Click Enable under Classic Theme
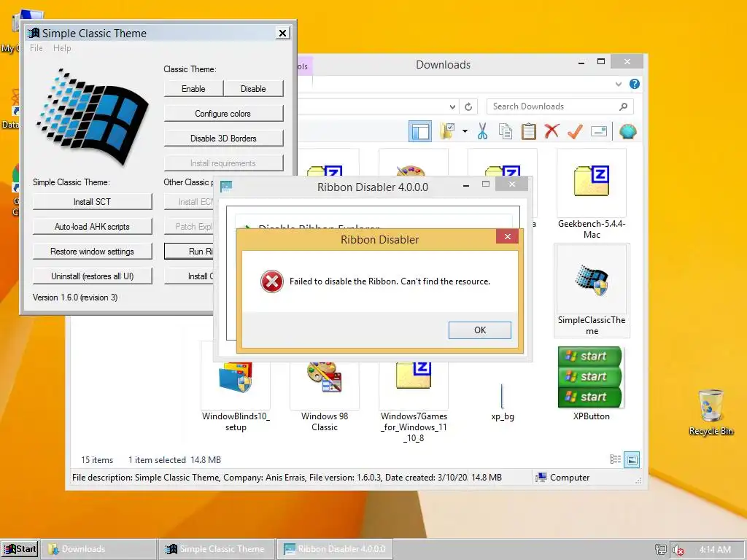The image size is (747, 560). point(193,89)
